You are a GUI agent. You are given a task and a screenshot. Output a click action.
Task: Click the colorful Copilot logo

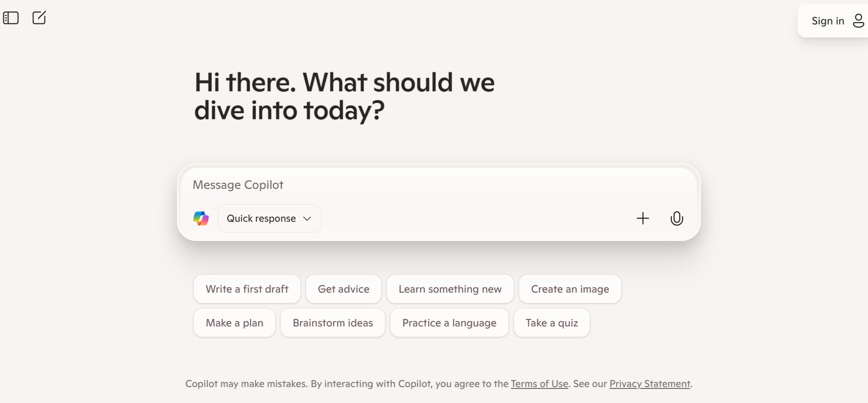tap(201, 218)
